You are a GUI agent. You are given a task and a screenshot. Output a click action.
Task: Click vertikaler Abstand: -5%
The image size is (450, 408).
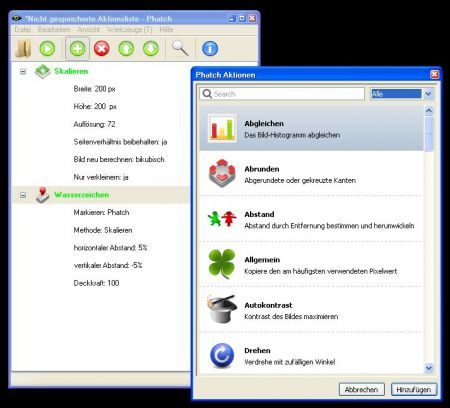(108, 265)
